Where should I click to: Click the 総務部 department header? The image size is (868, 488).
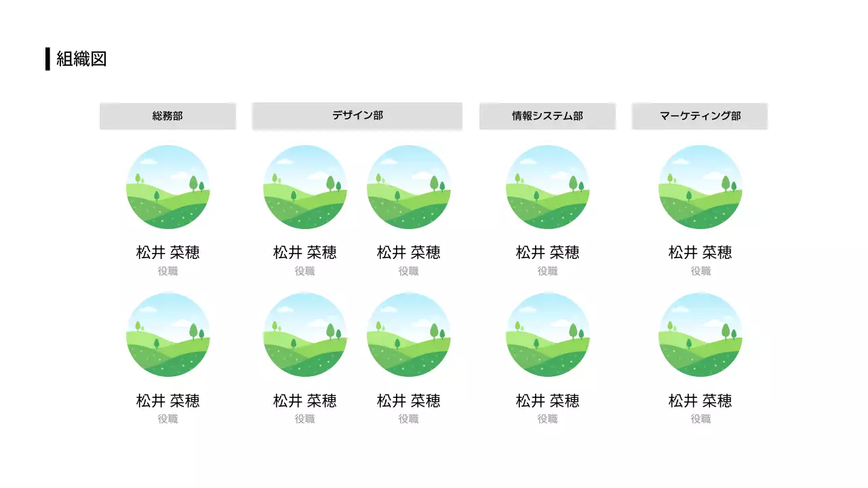[x=168, y=115]
